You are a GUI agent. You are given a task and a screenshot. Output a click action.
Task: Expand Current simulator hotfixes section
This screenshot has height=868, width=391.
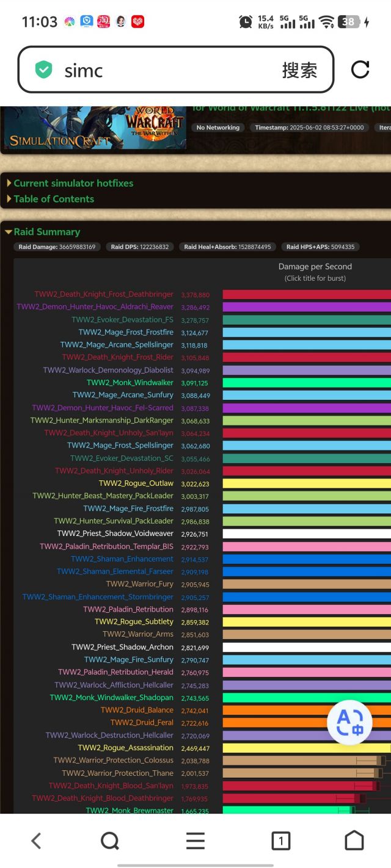[x=73, y=183]
